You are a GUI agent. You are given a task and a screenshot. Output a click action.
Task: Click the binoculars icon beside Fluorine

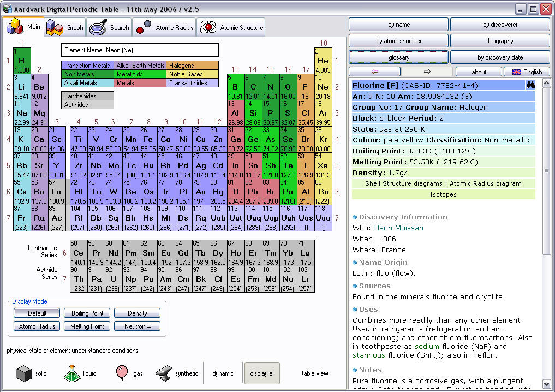click(x=530, y=85)
